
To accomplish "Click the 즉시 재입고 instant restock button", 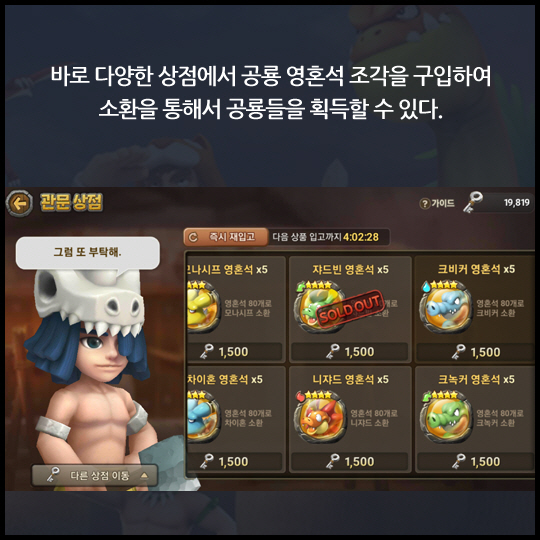I will (x=226, y=237).
